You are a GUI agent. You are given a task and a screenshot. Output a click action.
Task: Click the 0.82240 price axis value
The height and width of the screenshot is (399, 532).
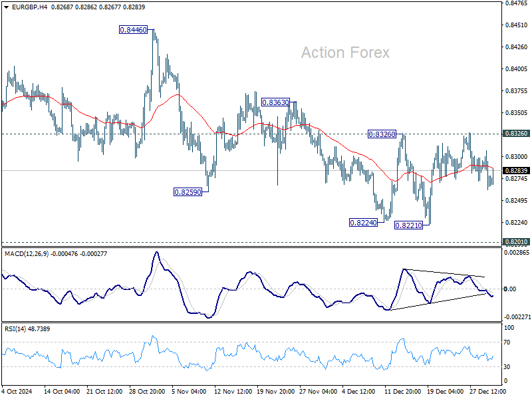click(517, 223)
